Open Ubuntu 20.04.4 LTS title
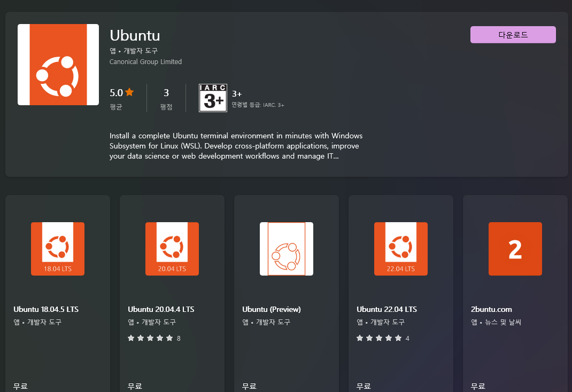572x392 pixels. pos(161,309)
